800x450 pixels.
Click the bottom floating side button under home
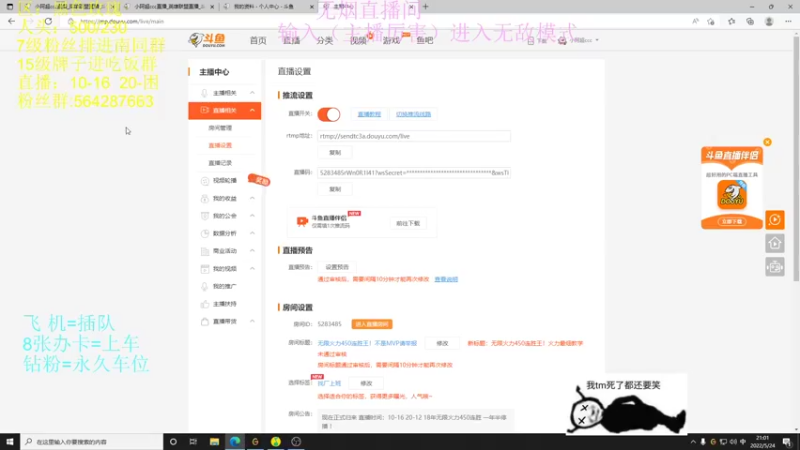tap(774, 267)
